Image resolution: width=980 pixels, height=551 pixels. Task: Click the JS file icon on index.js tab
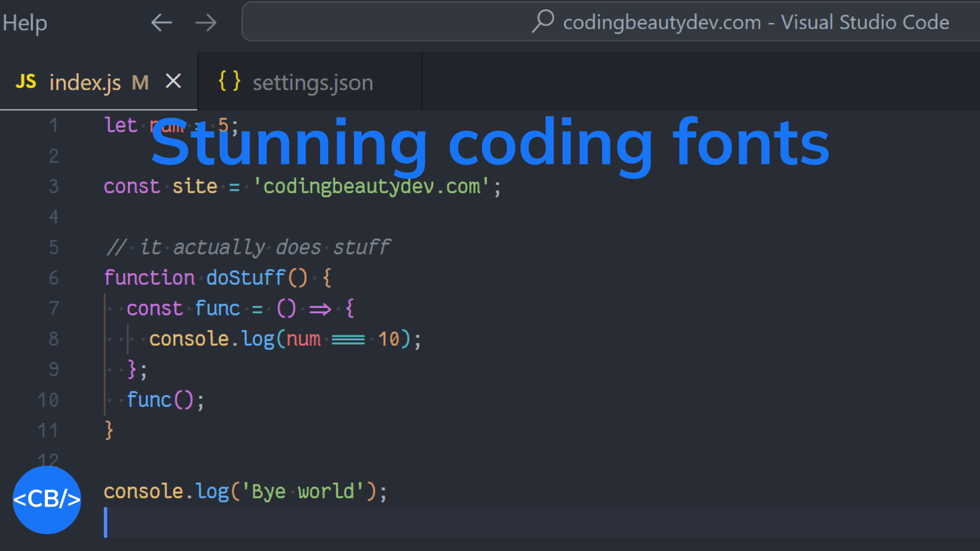(26, 82)
